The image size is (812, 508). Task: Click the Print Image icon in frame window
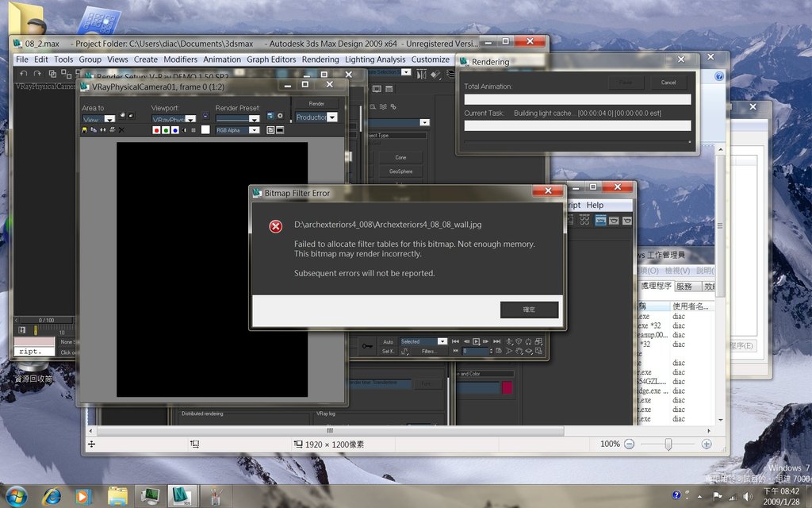(113, 129)
